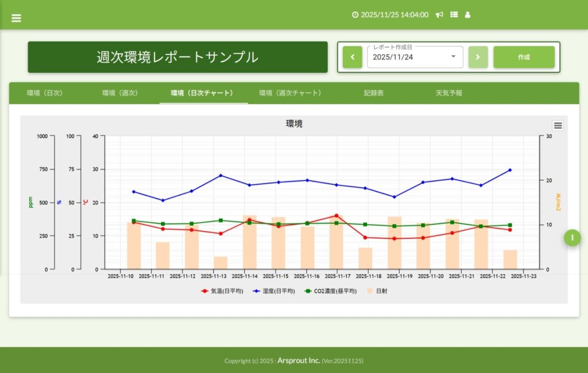Expand the report date dropdown arrow
The width and height of the screenshot is (588, 373).
tap(453, 57)
